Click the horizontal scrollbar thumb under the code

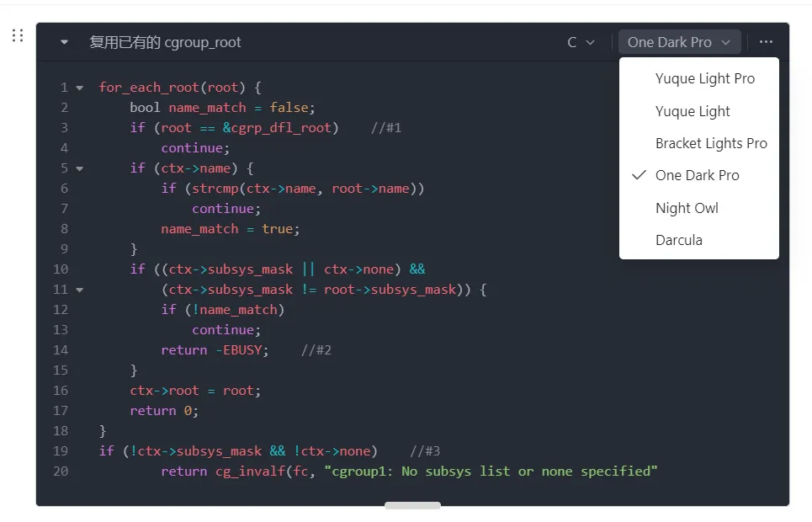point(413,505)
